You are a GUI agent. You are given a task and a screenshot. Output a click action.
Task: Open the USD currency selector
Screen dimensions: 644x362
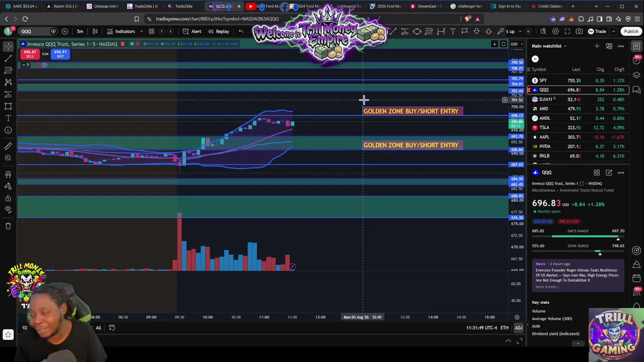516,44
